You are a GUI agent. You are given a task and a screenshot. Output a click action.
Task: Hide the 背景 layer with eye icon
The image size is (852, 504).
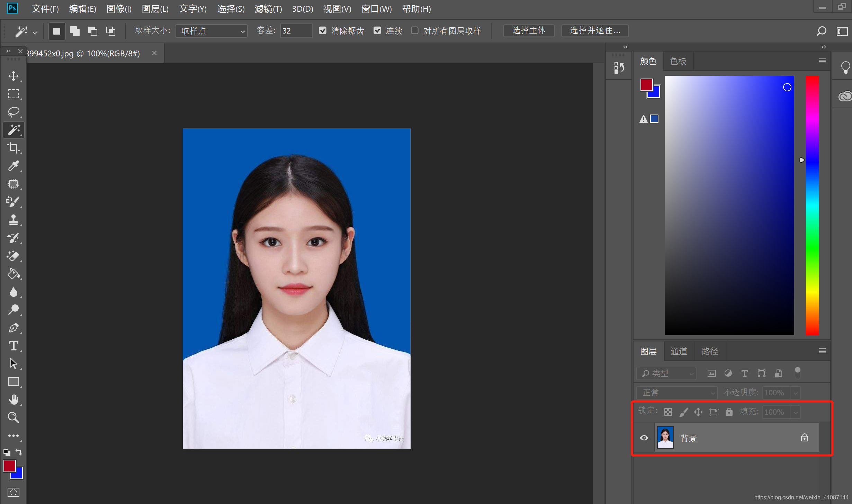644,438
